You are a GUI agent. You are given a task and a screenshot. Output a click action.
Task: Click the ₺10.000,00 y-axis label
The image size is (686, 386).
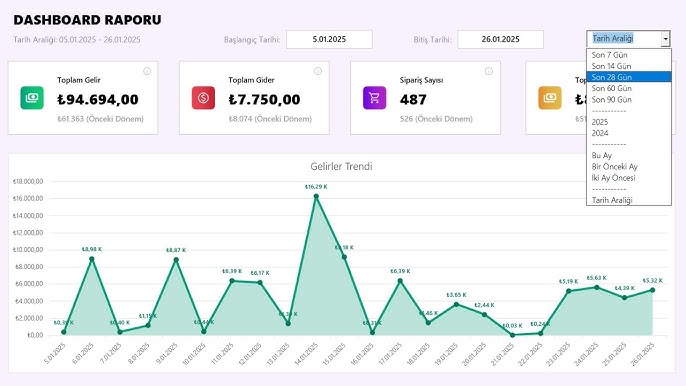(x=28, y=250)
